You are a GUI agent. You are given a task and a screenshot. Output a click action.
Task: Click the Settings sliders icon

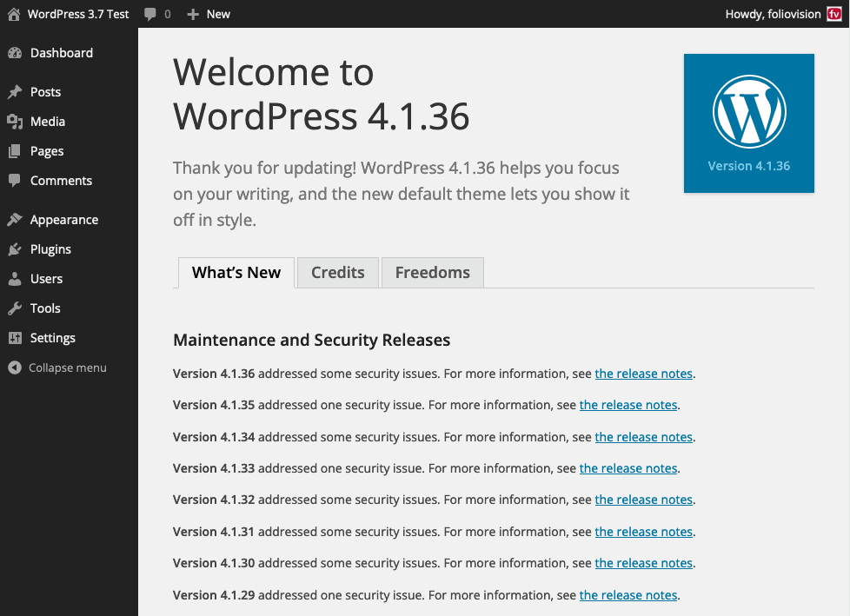click(15, 338)
